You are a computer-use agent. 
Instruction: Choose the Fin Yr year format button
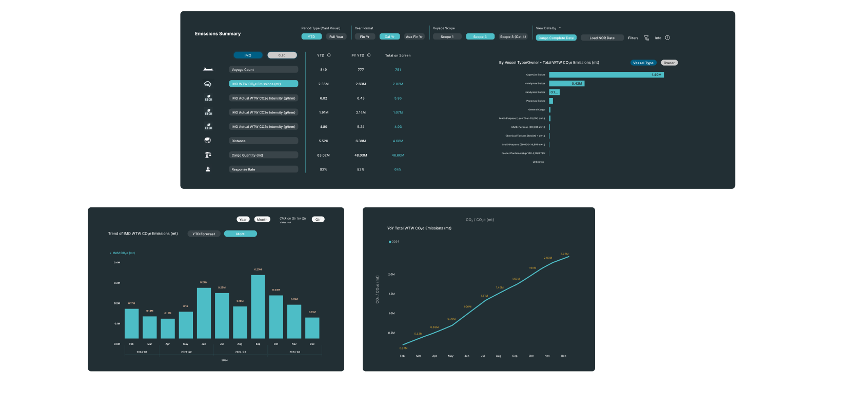pyautogui.click(x=365, y=37)
